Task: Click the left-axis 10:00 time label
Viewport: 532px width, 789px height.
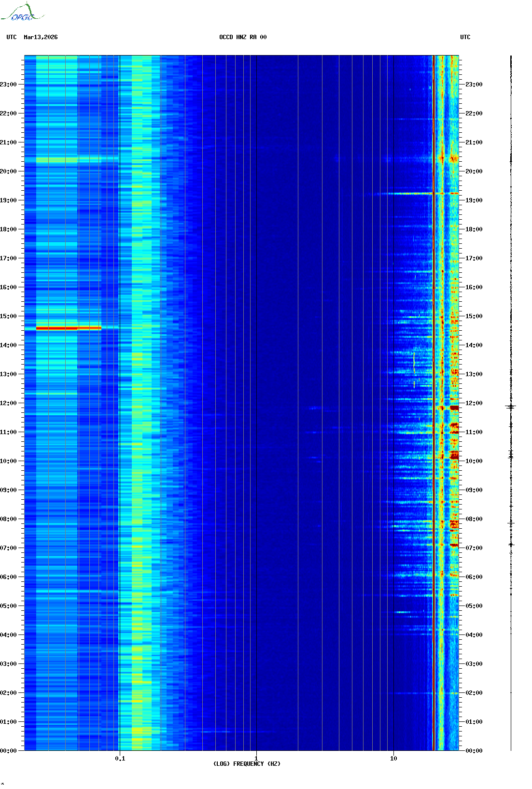Action: [x=8, y=461]
